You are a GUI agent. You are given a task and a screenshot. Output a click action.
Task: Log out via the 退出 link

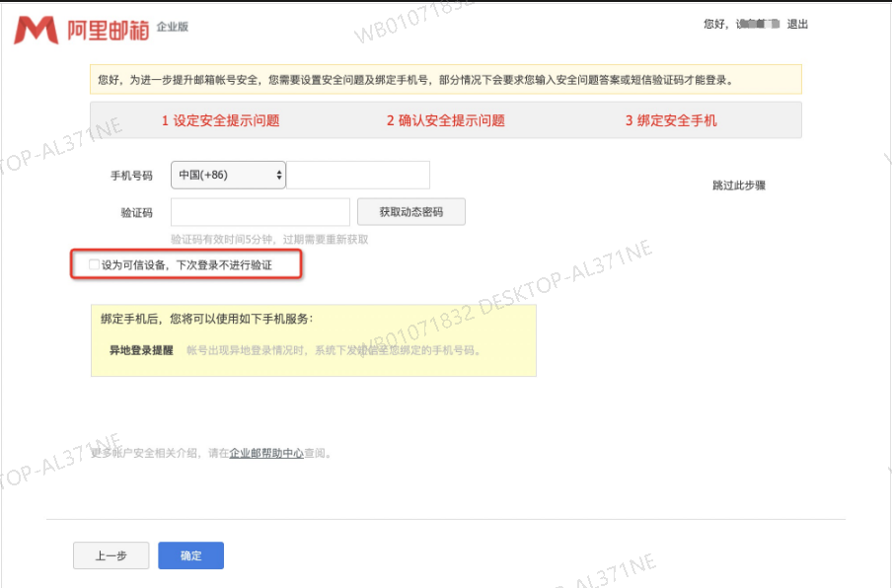(797, 24)
